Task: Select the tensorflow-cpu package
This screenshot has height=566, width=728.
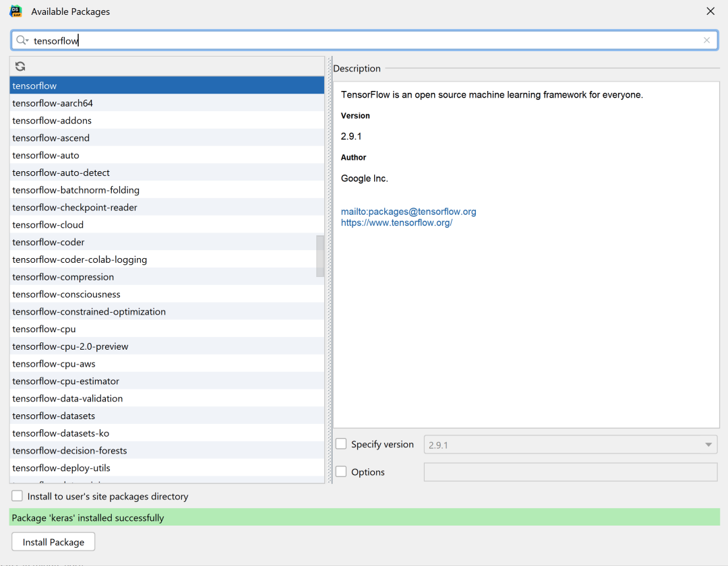Action: pos(166,329)
